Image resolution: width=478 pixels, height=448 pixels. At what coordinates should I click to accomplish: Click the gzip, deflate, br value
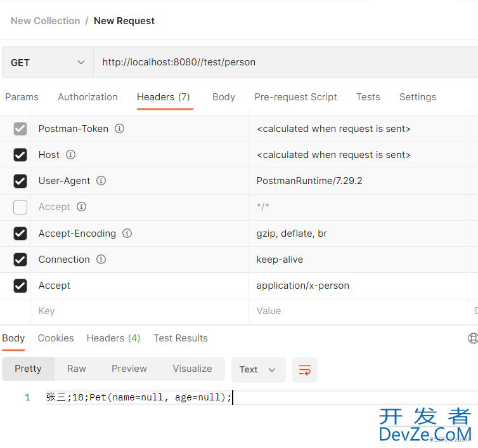pos(292,234)
